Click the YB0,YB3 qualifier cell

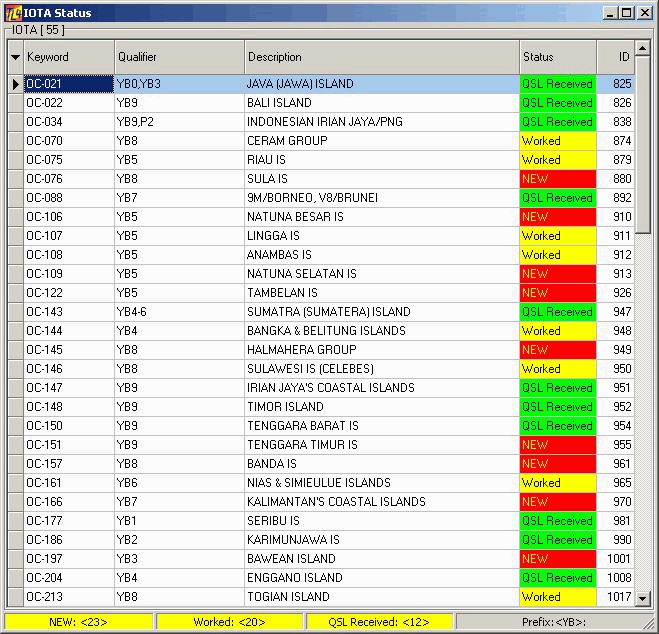pos(179,84)
